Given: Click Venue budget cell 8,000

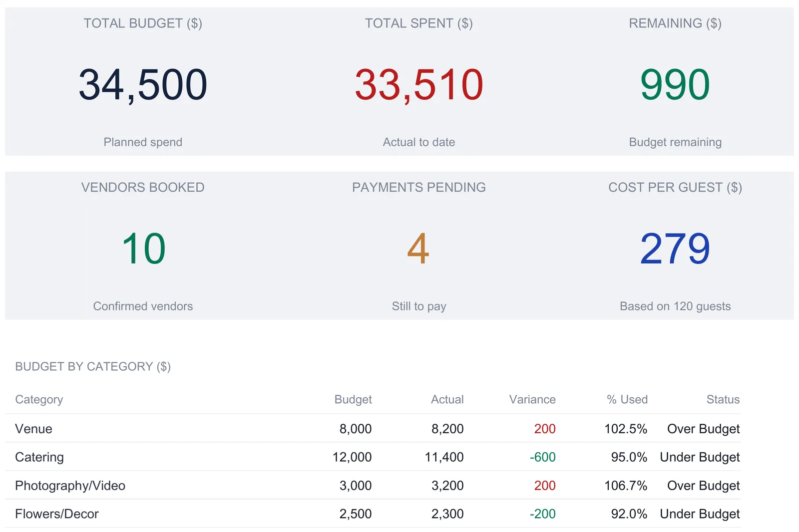Looking at the screenshot, I should tap(356, 429).
